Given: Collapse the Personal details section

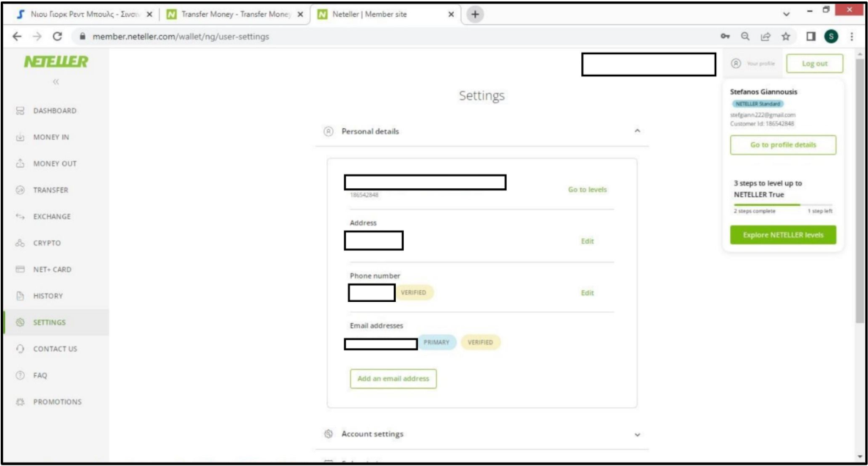Looking at the screenshot, I should 637,132.
